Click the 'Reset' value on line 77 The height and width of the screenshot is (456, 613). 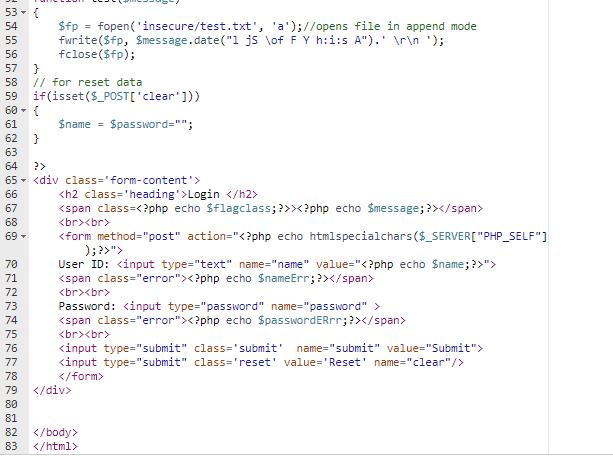pos(345,363)
